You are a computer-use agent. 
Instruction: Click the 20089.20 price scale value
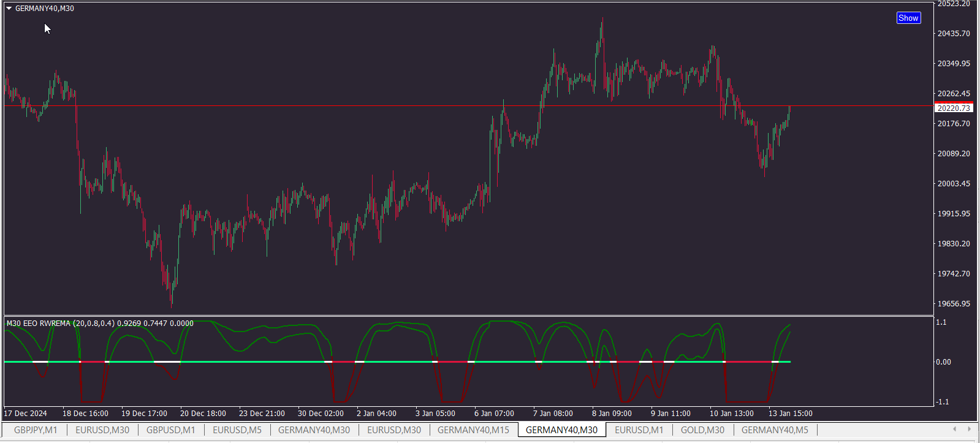954,154
